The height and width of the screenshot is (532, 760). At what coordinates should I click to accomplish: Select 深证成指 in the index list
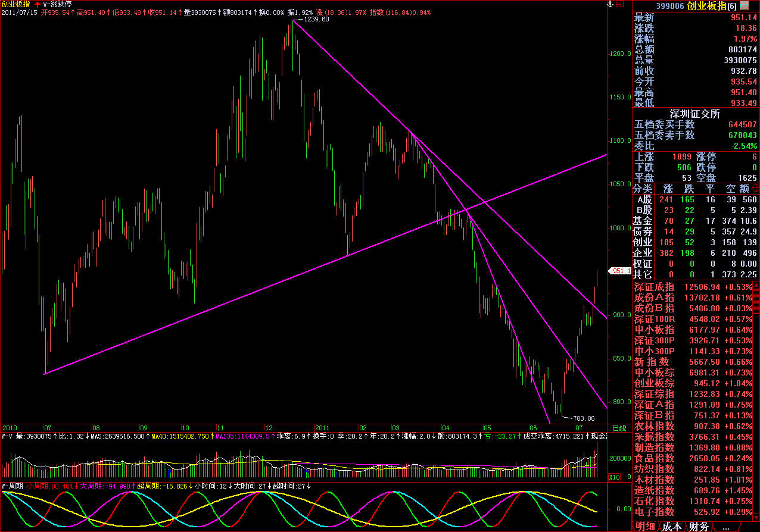coord(654,287)
